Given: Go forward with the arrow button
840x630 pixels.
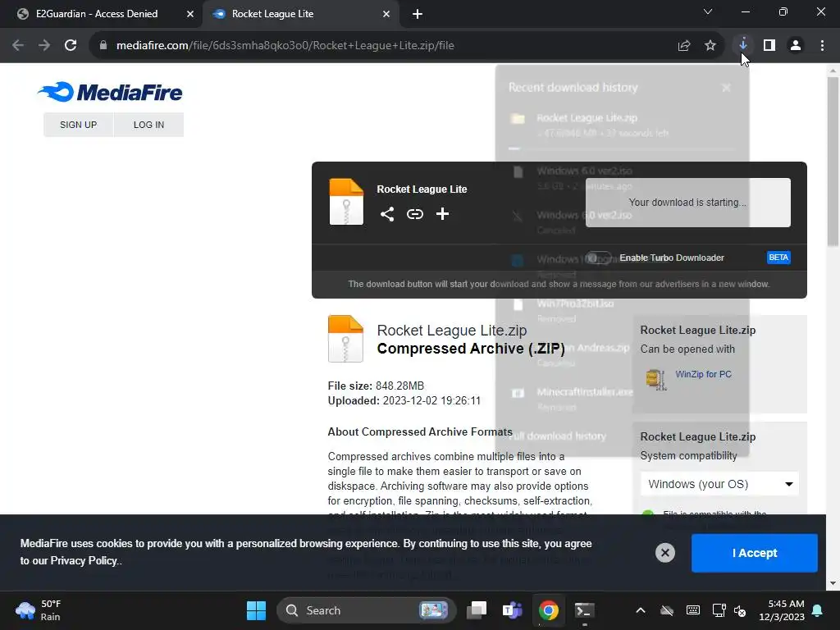Looking at the screenshot, I should pos(44,46).
